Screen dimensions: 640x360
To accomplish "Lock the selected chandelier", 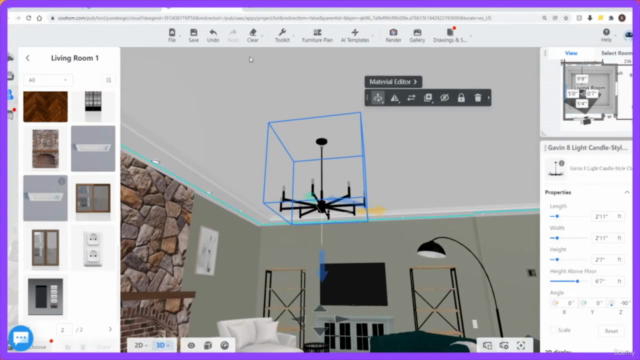I will [461, 98].
